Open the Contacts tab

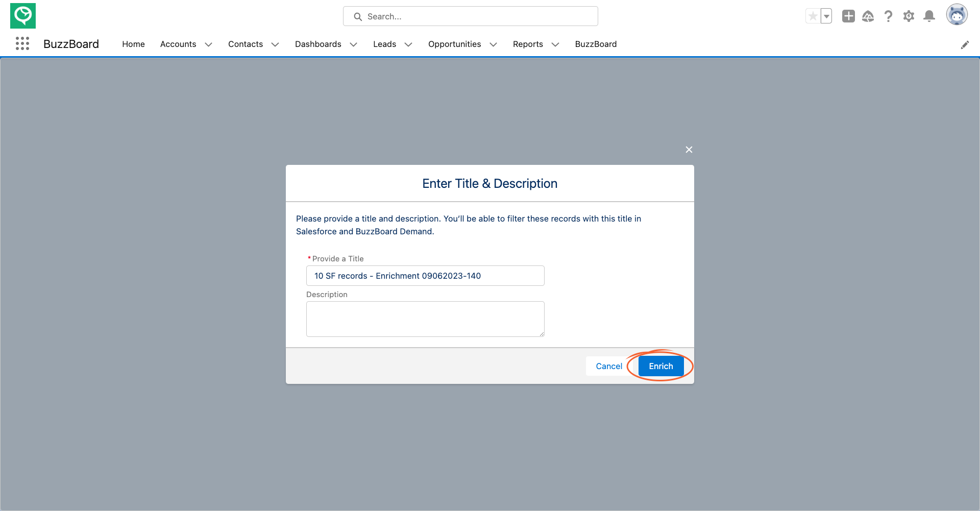click(x=246, y=44)
